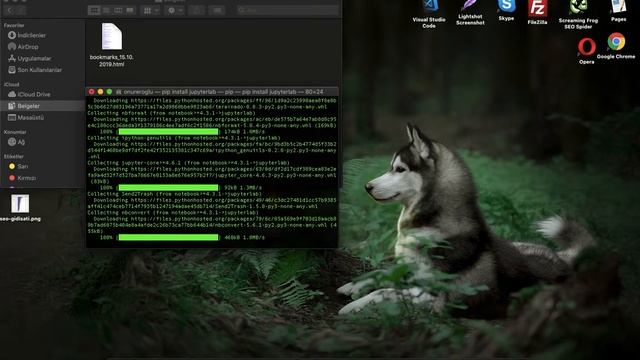
Task: Click 'Collecting jupyter-core' terminal line
Action: 189,163
